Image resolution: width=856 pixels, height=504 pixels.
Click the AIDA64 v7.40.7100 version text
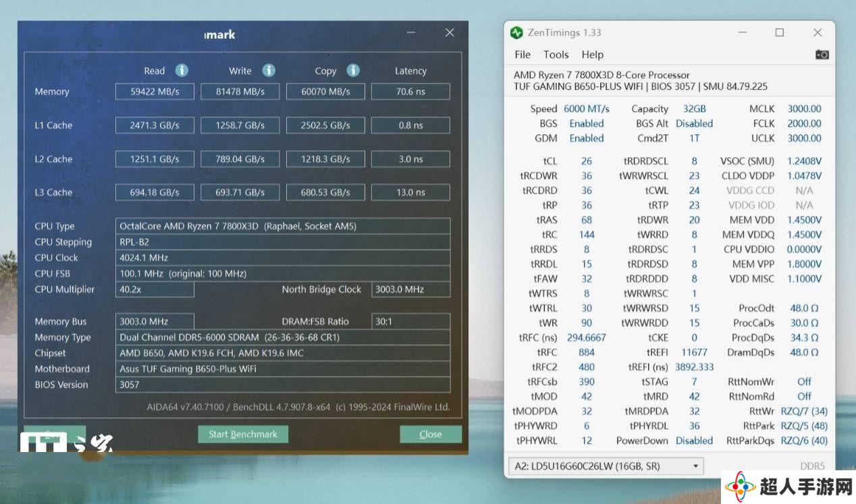point(298,408)
